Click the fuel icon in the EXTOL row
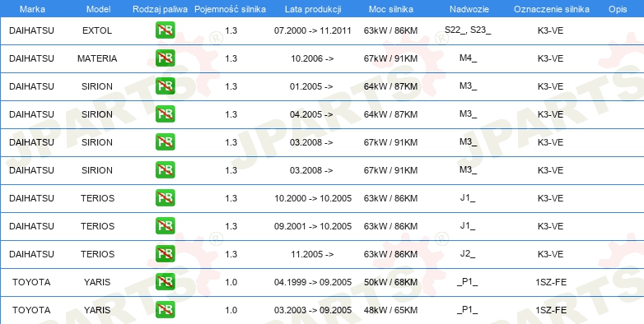The width and height of the screenshot is (644, 324). pyautogui.click(x=165, y=30)
